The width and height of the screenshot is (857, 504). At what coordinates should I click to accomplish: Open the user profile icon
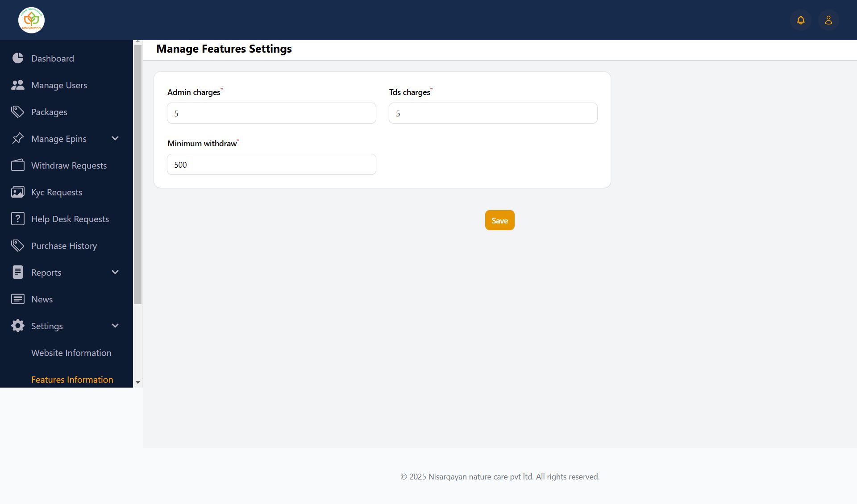point(828,20)
